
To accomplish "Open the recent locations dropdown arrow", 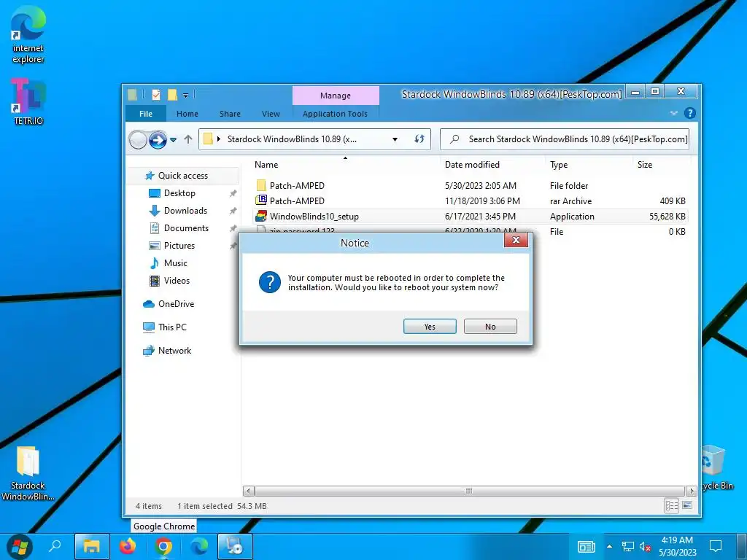I will click(174, 139).
